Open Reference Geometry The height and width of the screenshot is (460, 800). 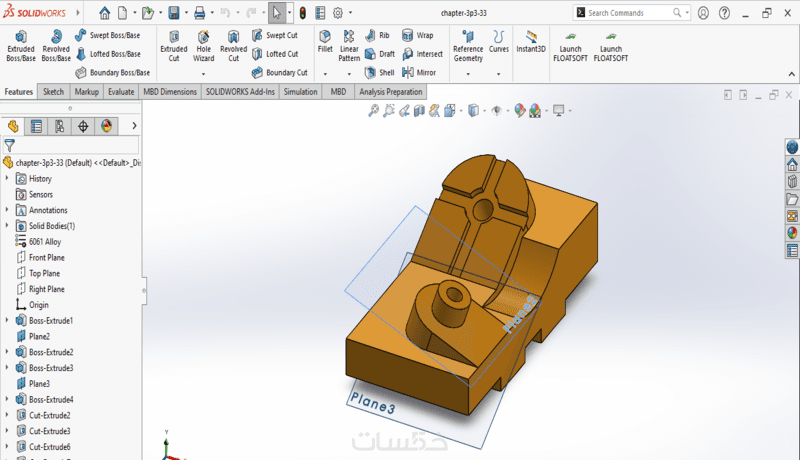(468, 45)
